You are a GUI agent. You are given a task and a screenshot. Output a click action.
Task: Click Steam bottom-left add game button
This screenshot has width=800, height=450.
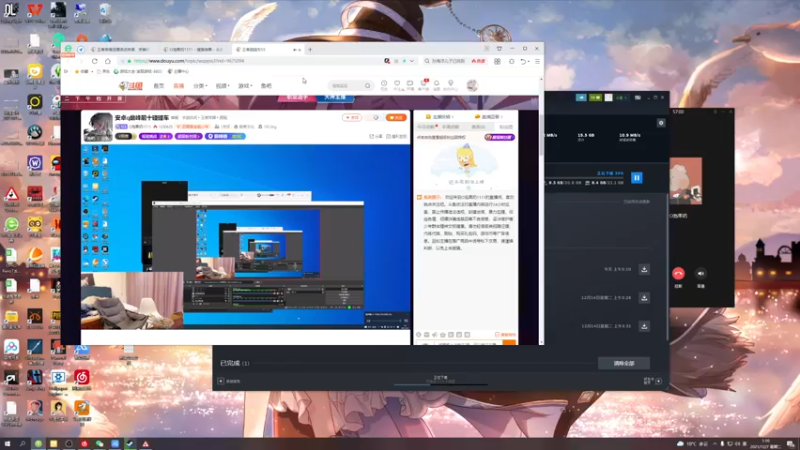pos(229,381)
